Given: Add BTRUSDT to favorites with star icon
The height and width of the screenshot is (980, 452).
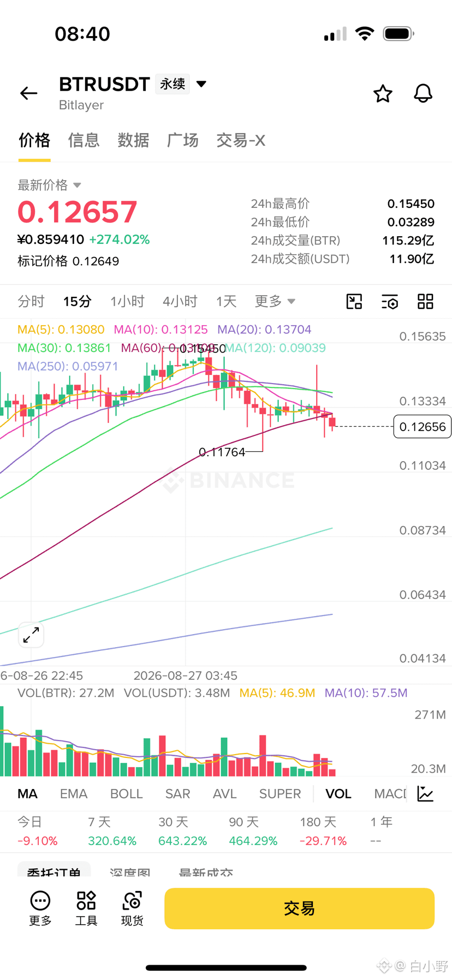Looking at the screenshot, I should (x=383, y=93).
